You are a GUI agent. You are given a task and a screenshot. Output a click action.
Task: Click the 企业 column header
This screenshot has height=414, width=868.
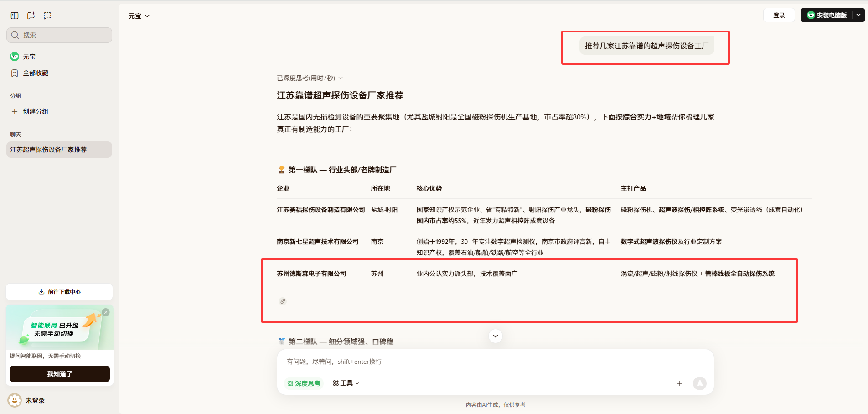(283, 188)
